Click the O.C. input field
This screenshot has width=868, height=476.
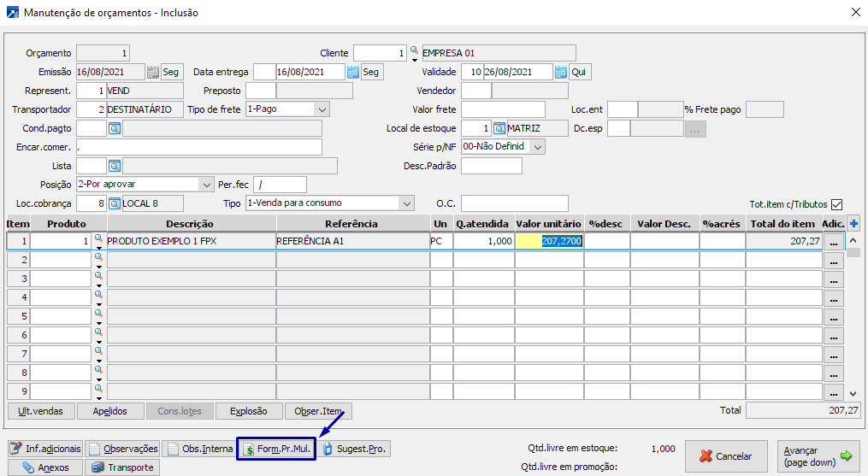514,203
